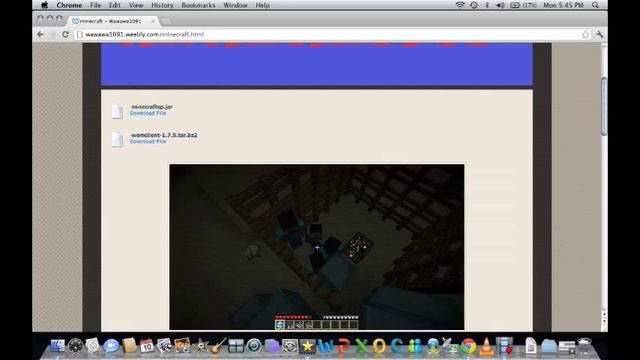Screen dimensions: 640x360
Task: Open iPhoto from the dock
Action: click(x=182, y=346)
